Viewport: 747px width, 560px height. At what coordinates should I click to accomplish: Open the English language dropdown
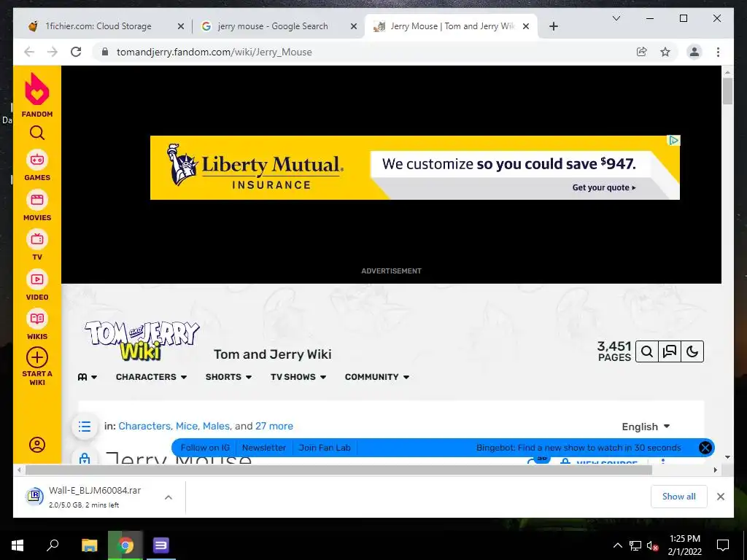point(646,427)
